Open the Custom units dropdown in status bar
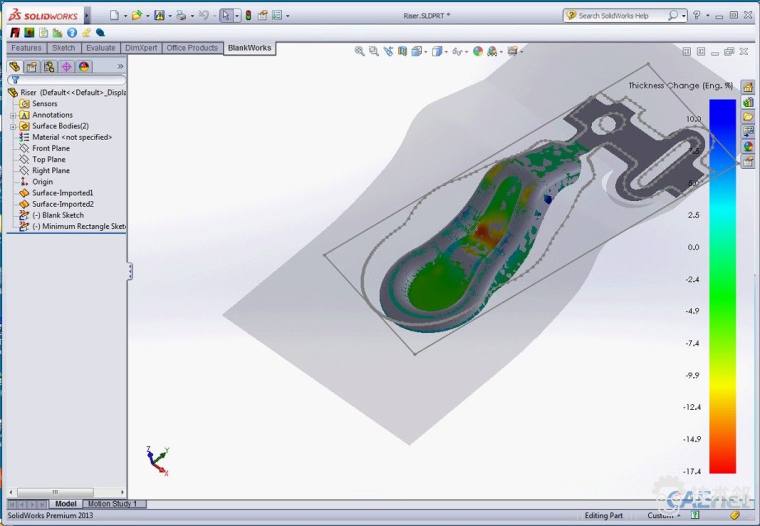Screen dimensions: 760x526 [667, 515]
